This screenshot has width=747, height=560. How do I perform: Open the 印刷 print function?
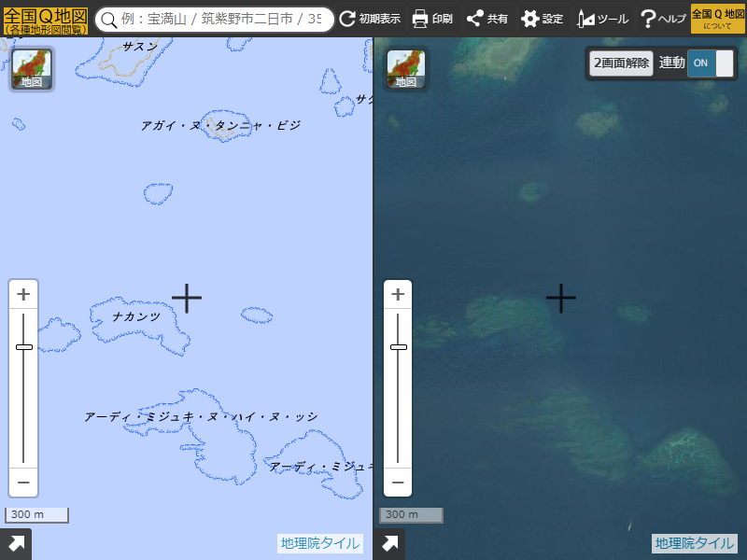[432, 20]
